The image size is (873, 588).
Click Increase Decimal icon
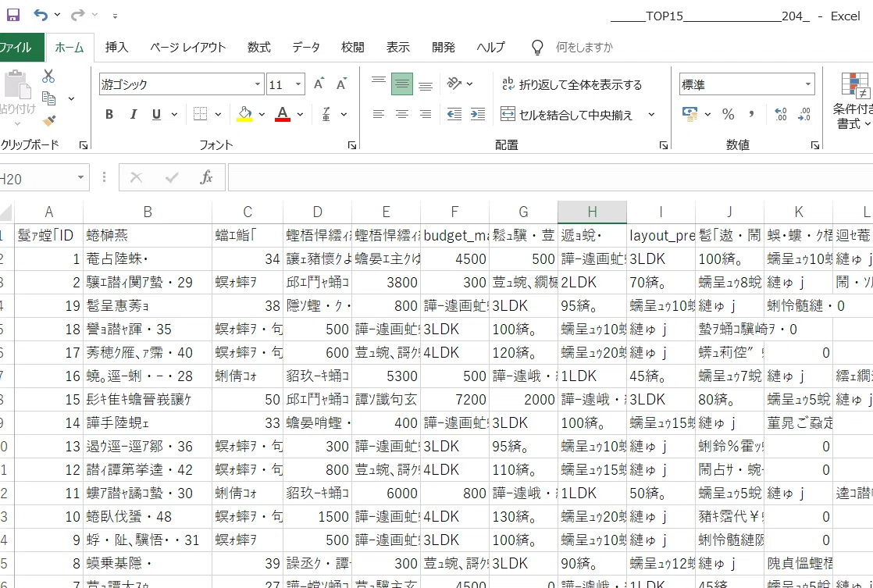click(781, 114)
